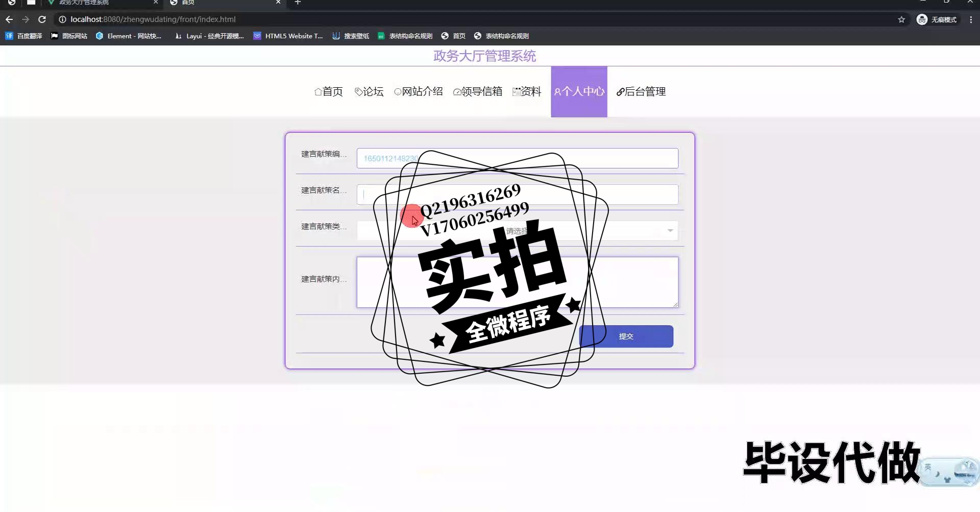Image resolution: width=980 pixels, height=512 pixels.
Task: Close the 首页 browser tab
Action: tap(278, 3)
